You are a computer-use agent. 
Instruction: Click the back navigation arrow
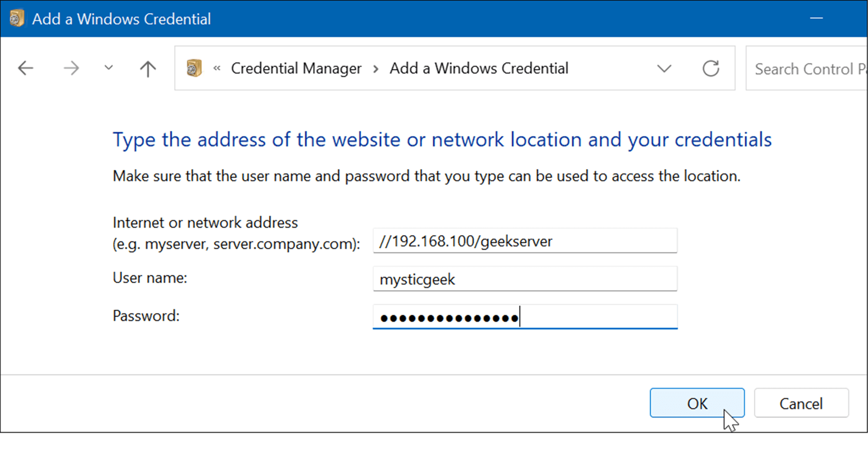(x=26, y=68)
